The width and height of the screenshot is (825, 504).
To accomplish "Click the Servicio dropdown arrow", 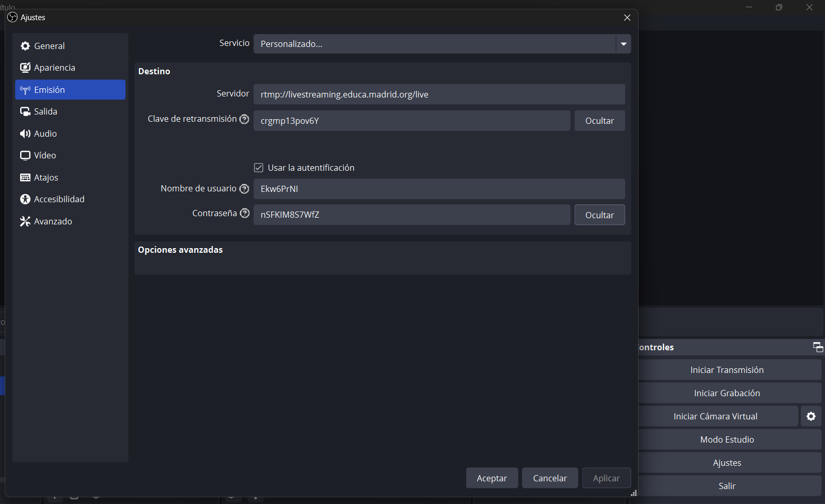I will (x=624, y=44).
